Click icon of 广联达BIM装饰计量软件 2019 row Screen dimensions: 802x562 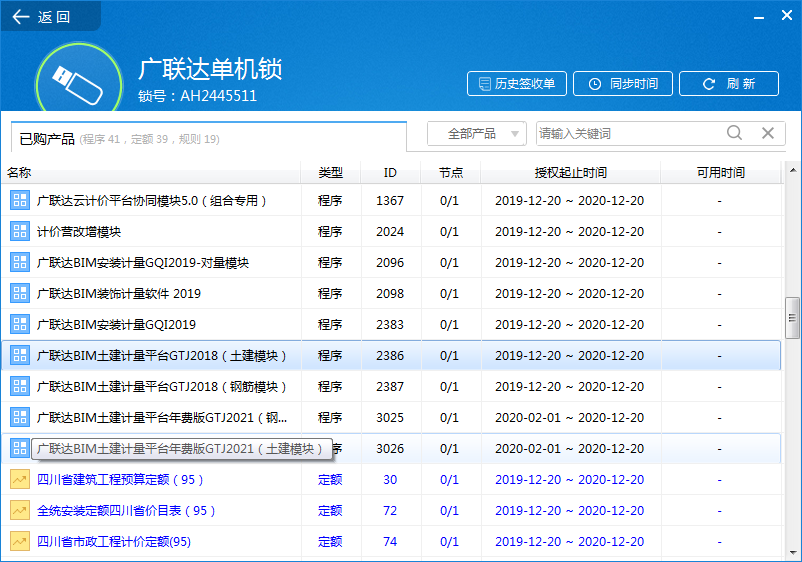coord(20,294)
